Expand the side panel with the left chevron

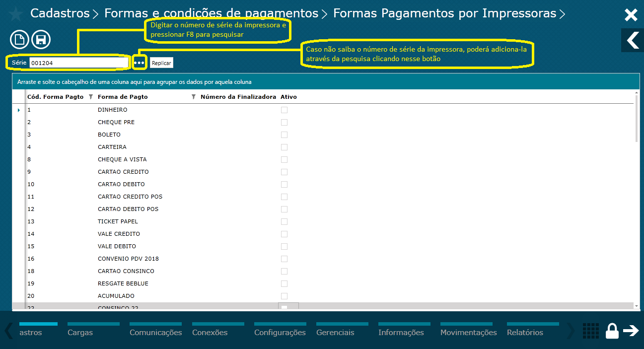tap(633, 40)
